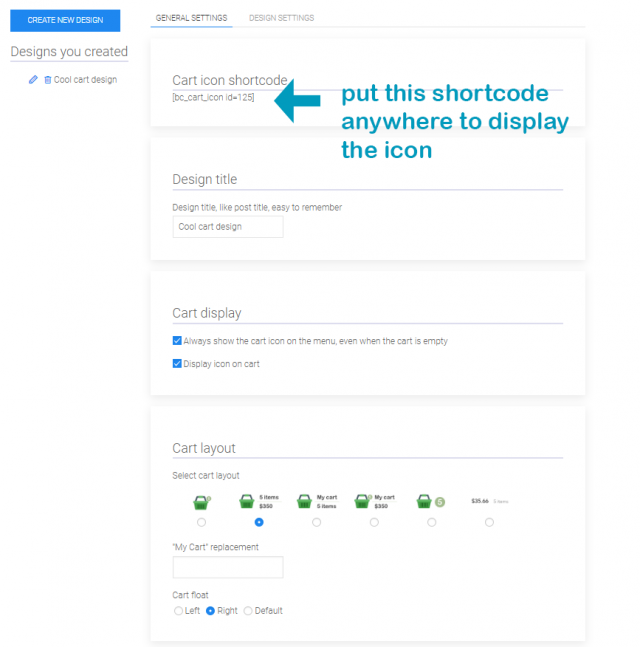Select the '$35.66' text-only layout radio
640x647 pixels.
tap(489, 522)
